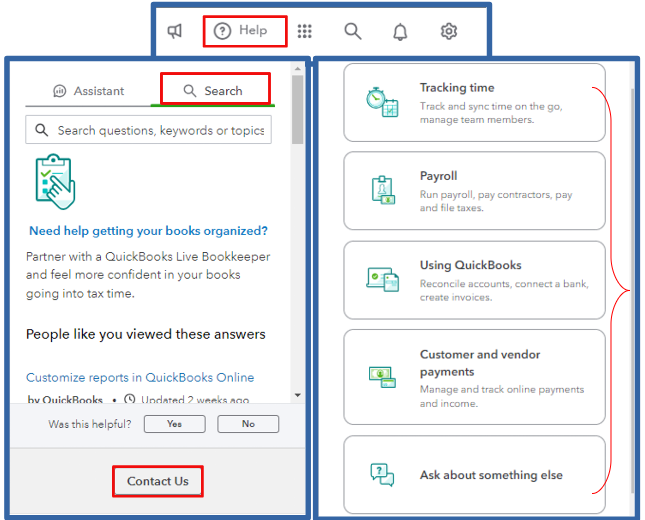Click the question chat bubbles icon
Viewport: 645px width, 520px height.
(382, 475)
